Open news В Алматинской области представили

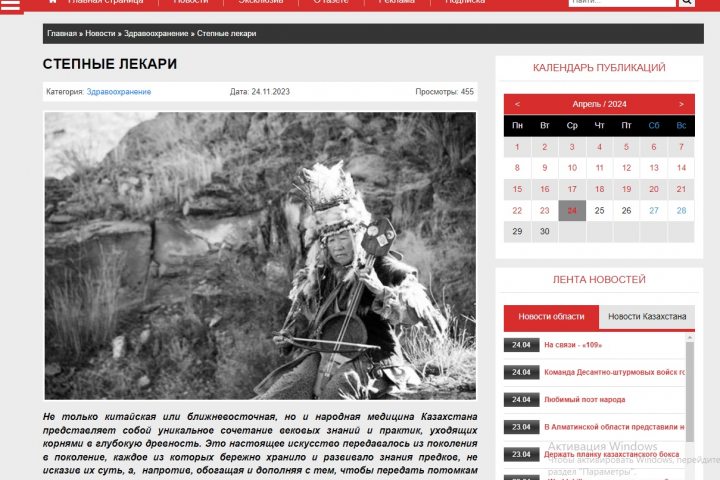(x=614, y=427)
